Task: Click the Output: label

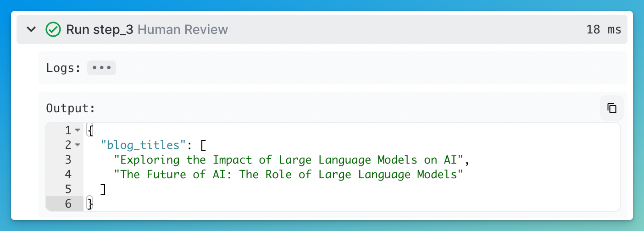Action: [71, 109]
